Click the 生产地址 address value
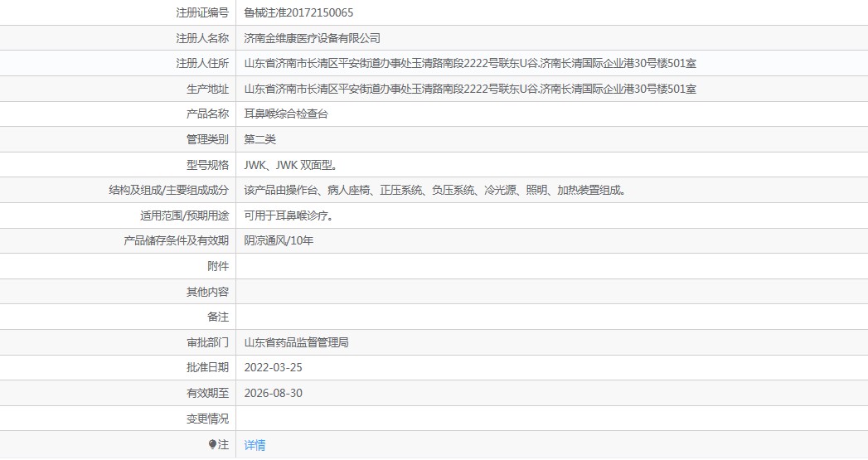 click(470, 89)
